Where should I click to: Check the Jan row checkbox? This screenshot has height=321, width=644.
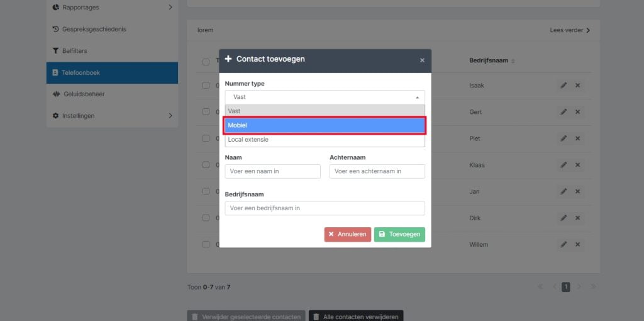[206, 191]
